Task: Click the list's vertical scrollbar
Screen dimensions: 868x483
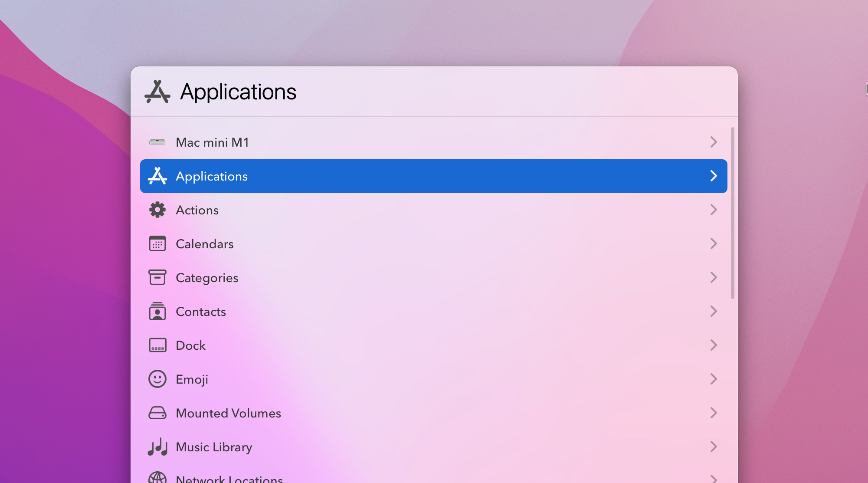Action: [732, 213]
